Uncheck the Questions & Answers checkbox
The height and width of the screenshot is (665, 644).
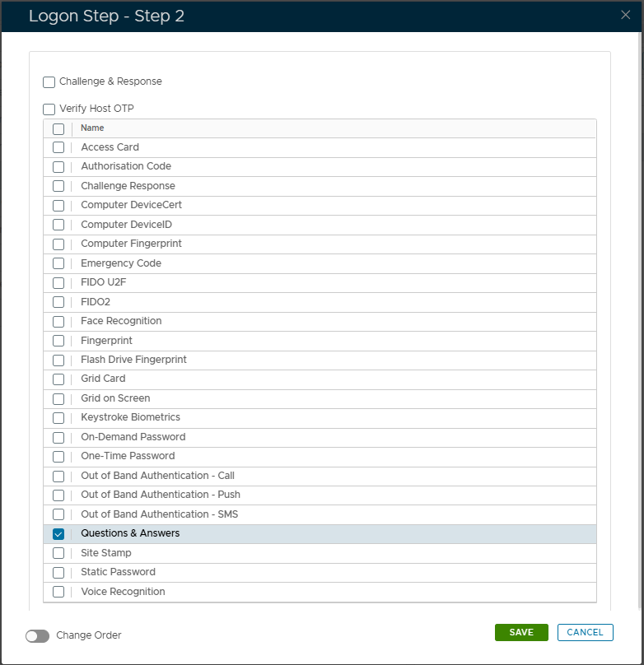58,534
